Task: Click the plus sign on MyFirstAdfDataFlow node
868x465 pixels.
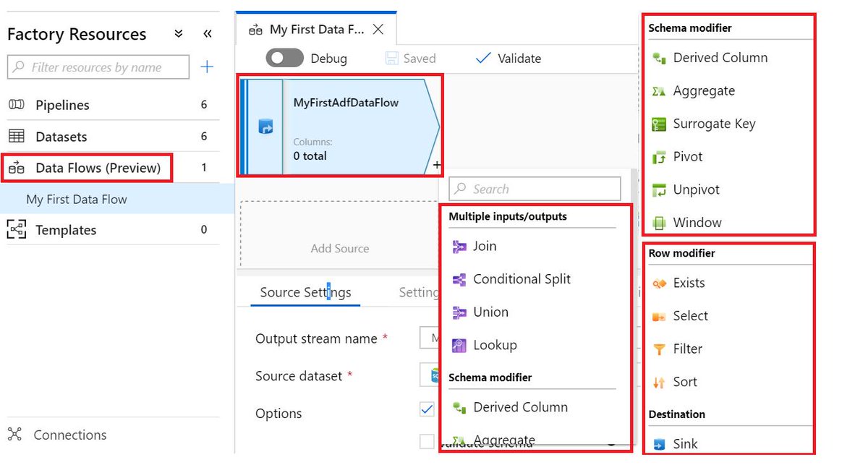Action: 437,166
